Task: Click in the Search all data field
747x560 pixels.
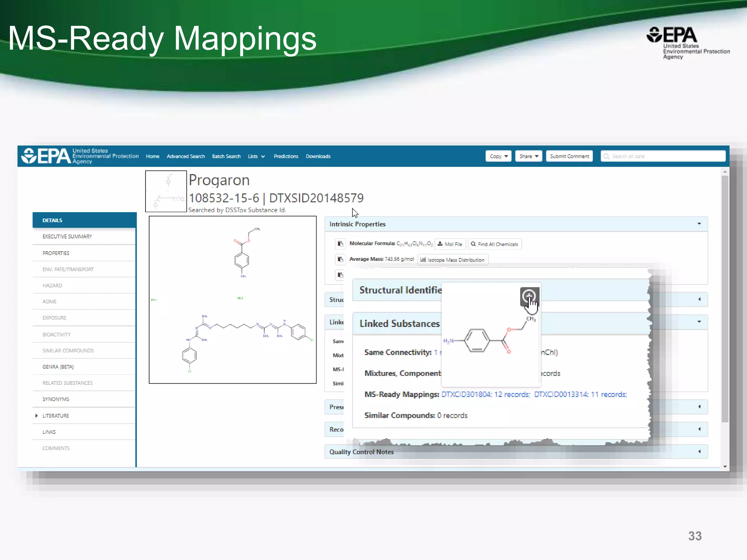Action: pyautogui.click(x=663, y=156)
